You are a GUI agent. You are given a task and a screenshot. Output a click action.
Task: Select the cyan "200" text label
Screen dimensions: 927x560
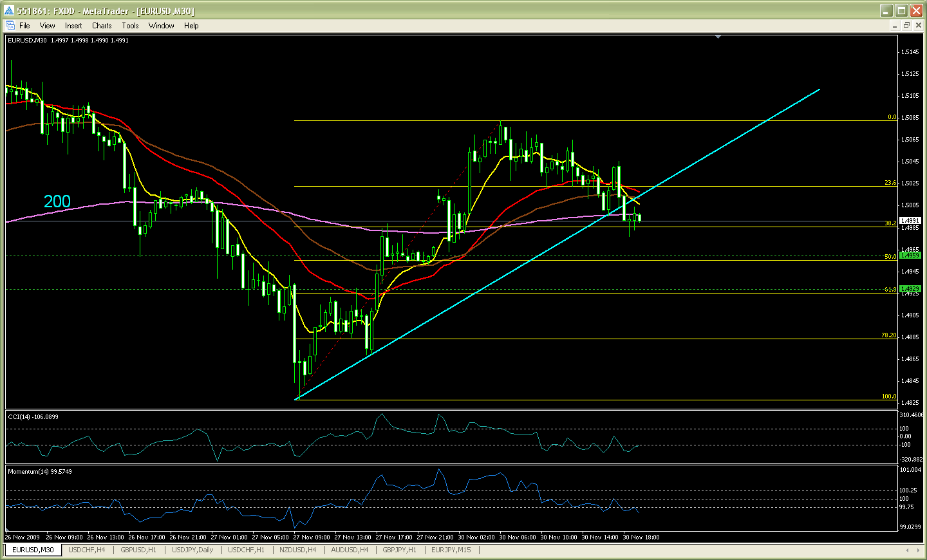[57, 201]
